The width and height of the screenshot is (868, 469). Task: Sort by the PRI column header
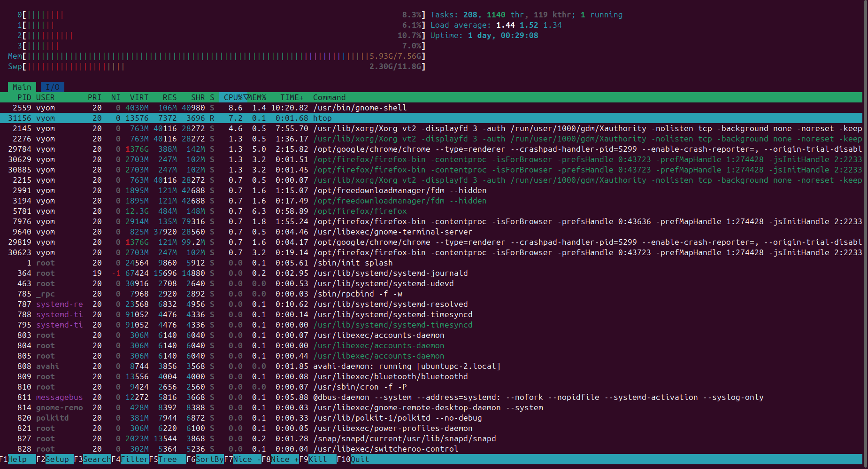95,97
